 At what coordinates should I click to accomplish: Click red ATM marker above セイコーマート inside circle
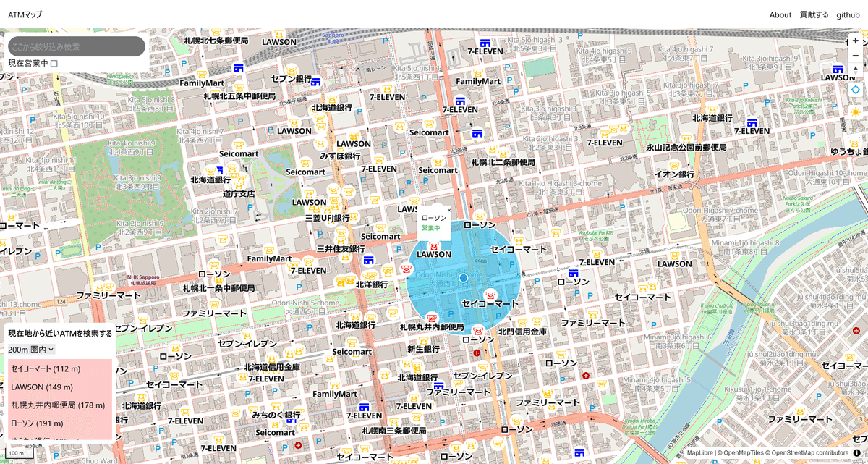[x=490, y=295]
